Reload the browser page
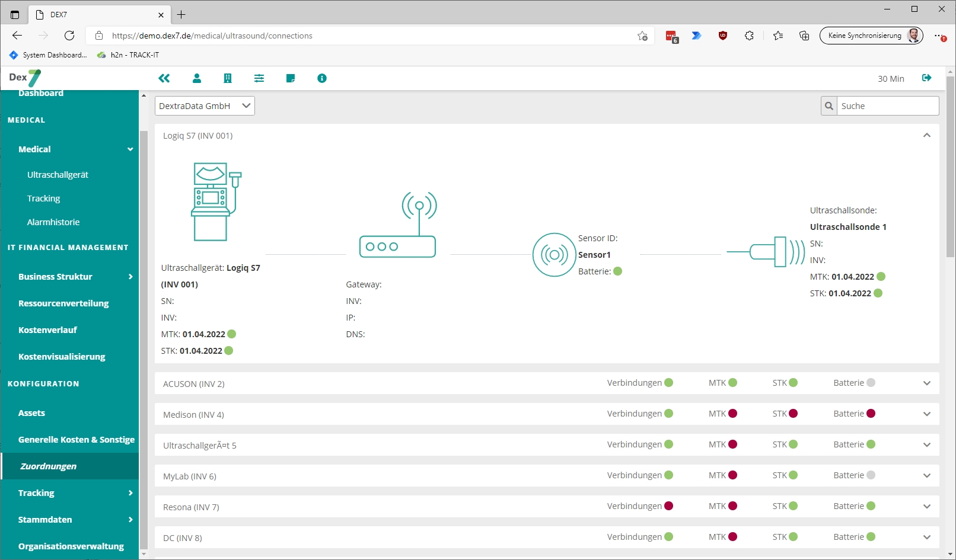 coord(69,36)
